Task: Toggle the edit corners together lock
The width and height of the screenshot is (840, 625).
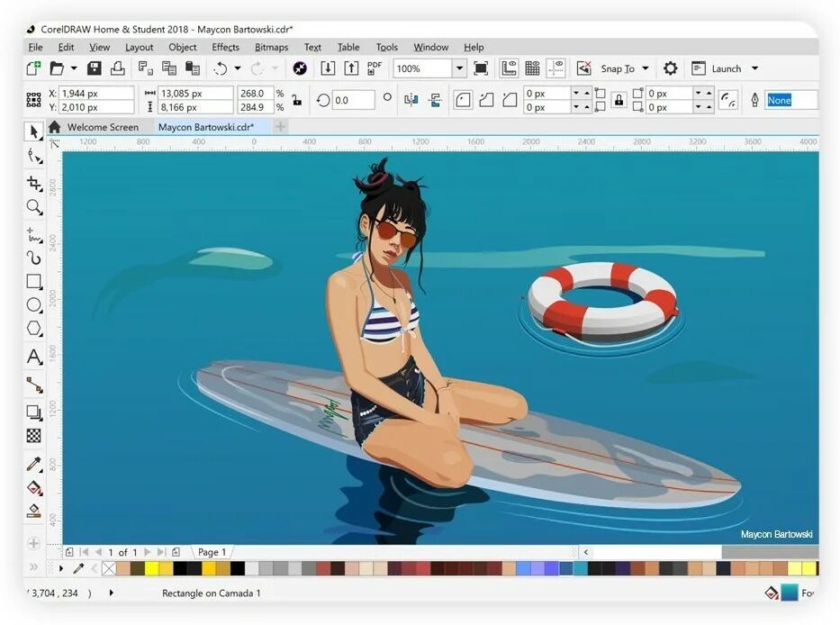Action: pyautogui.click(x=619, y=100)
